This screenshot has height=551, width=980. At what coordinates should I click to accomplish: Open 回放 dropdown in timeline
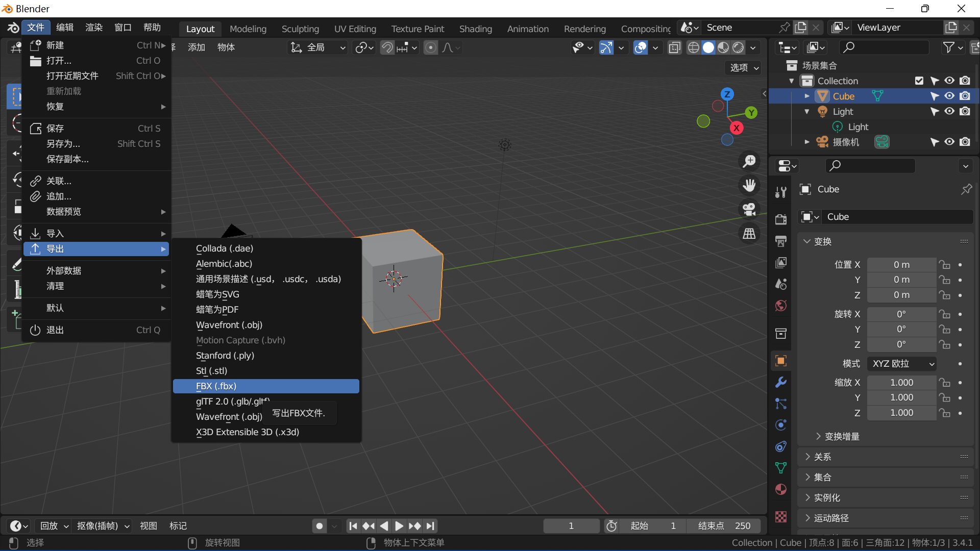click(54, 525)
